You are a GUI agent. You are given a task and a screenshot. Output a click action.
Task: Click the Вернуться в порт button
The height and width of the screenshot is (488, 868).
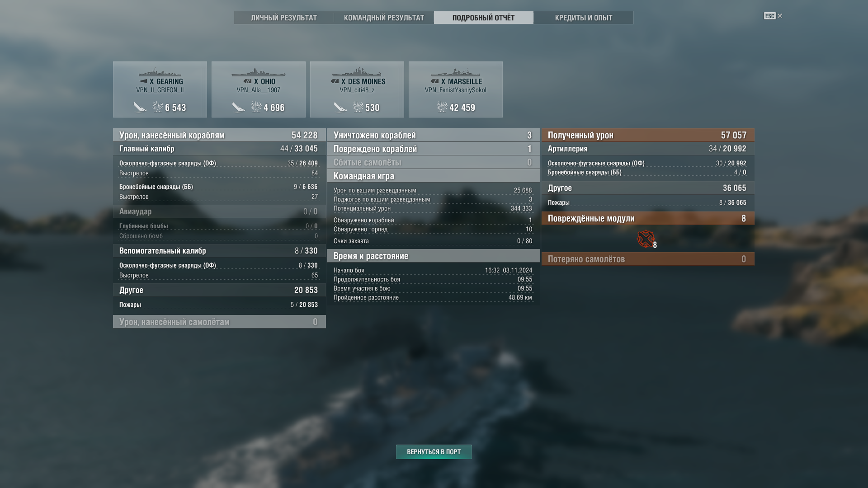click(x=434, y=452)
